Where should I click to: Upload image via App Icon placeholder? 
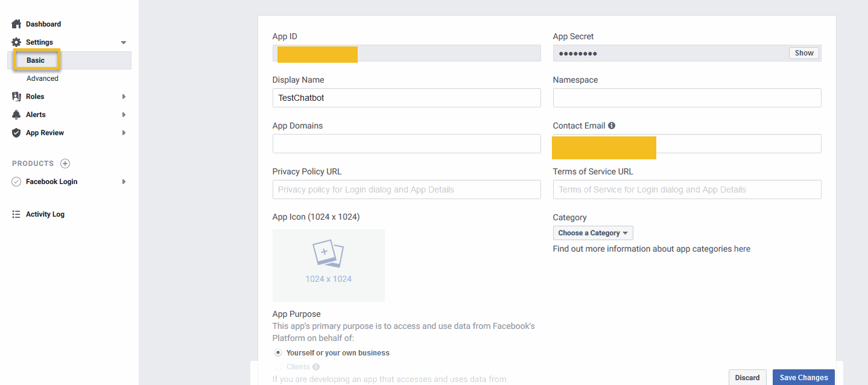click(329, 266)
